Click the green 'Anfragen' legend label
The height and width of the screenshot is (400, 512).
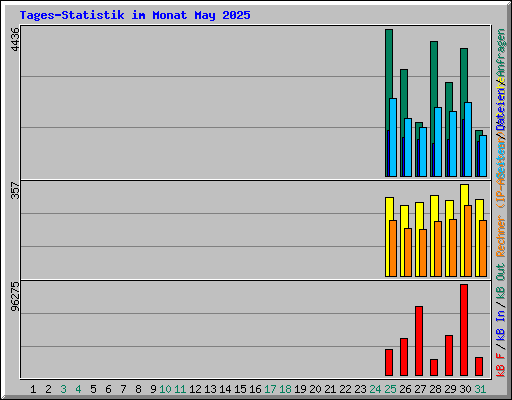point(501,53)
